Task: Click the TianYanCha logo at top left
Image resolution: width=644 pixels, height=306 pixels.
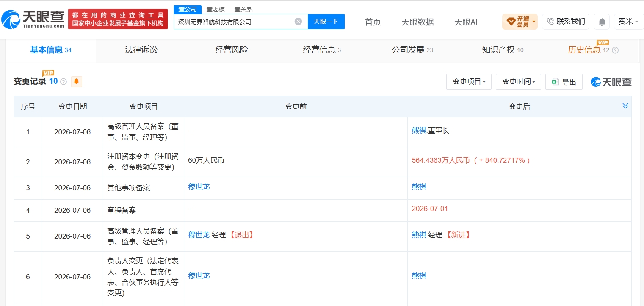Action: 33,19
